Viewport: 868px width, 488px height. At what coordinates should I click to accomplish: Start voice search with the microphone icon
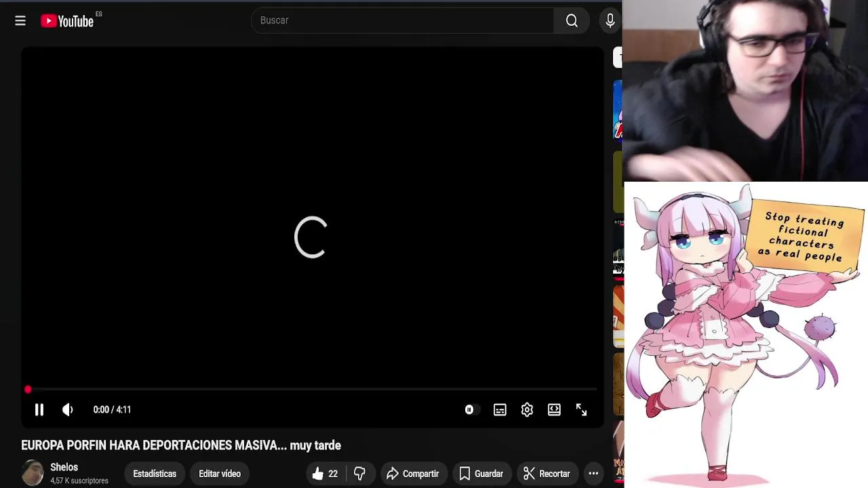pos(610,20)
